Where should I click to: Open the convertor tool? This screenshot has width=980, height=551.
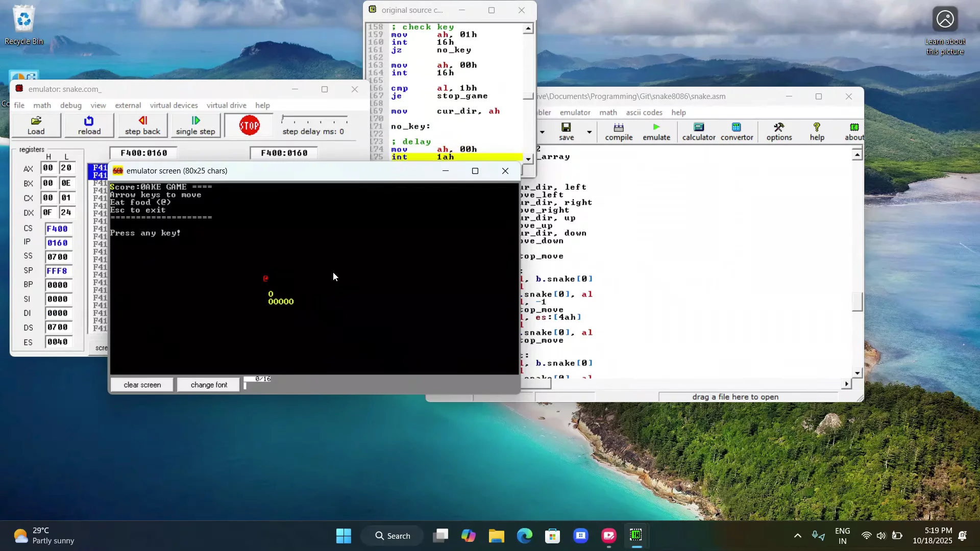pyautogui.click(x=737, y=131)
